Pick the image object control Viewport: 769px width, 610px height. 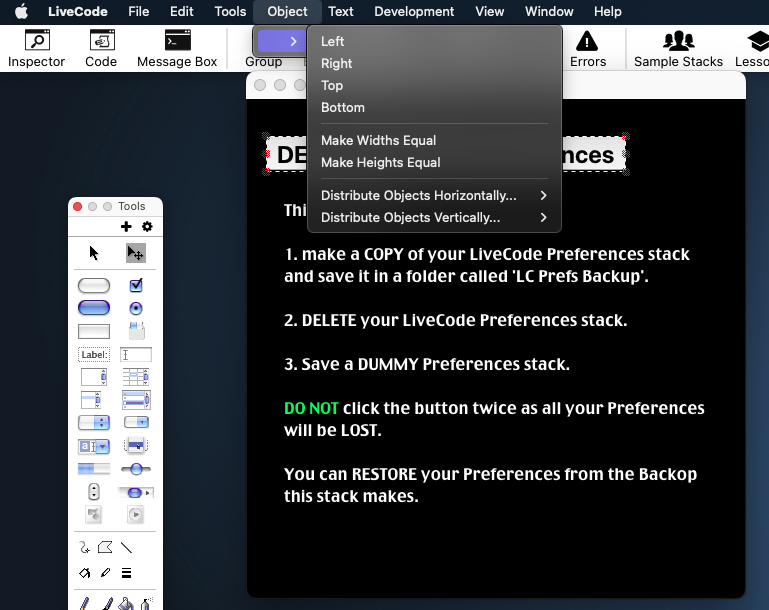pos(94,514)
